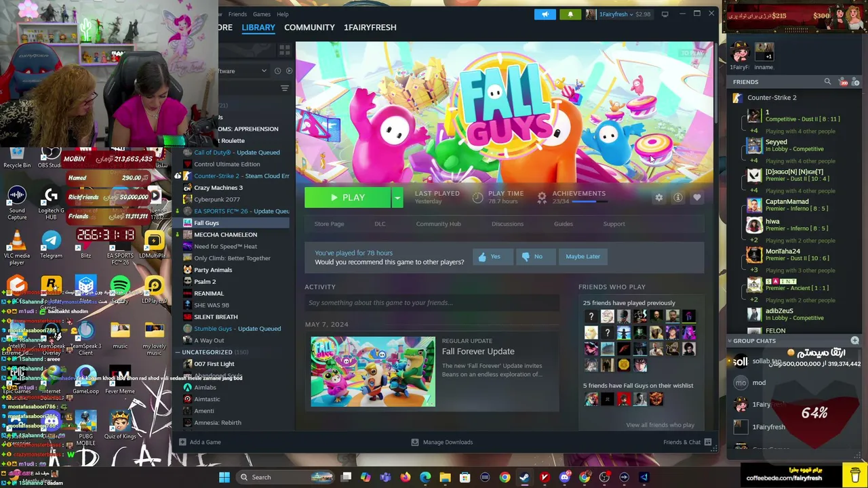This screenshot has width=868, height=488.
Task: Open Fall Guys Store Page link
Action: point(329,224)
